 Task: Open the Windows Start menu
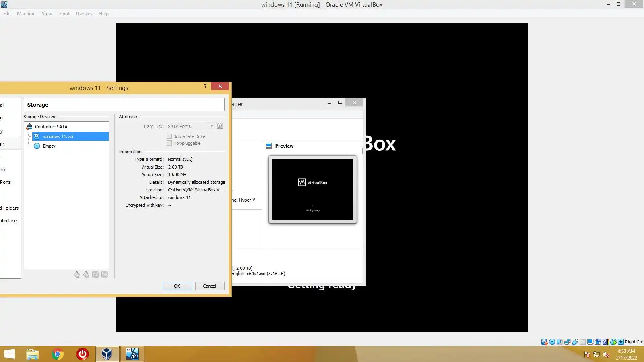coord(9,354)
